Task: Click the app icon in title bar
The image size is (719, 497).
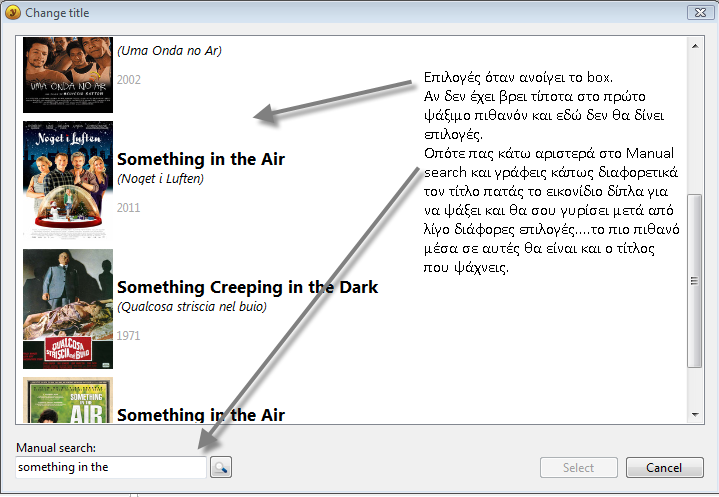Action: 13,12
